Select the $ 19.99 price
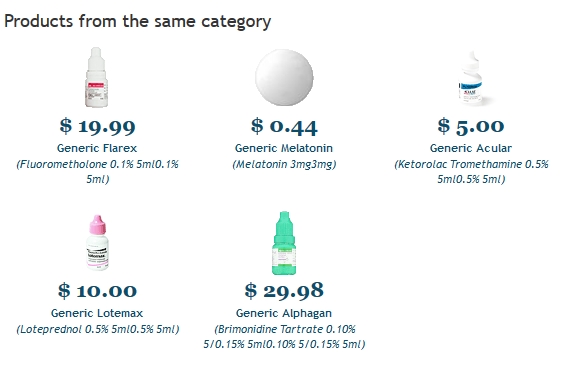 (x=97, y=126)
